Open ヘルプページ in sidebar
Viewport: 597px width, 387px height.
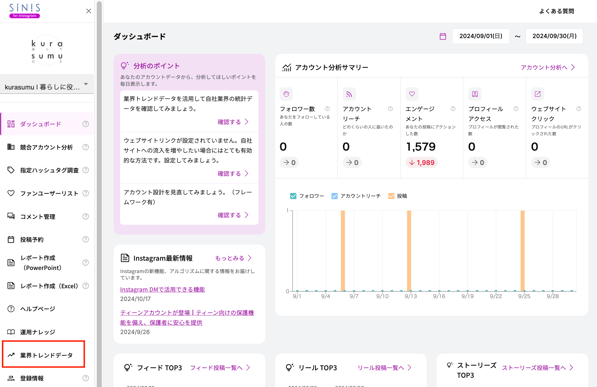click(x=46, y=309)
